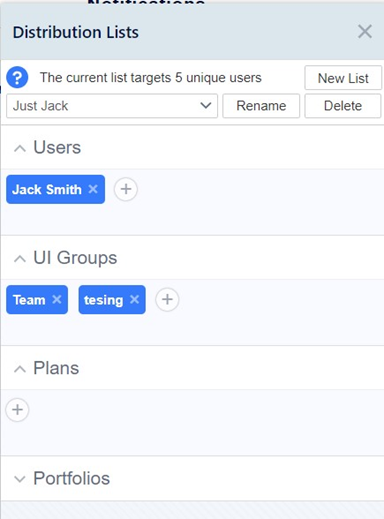Image resolution: width=384 pixels, height=519 pixels.
Task: Click the Portfolios section header
Action: 192,478
